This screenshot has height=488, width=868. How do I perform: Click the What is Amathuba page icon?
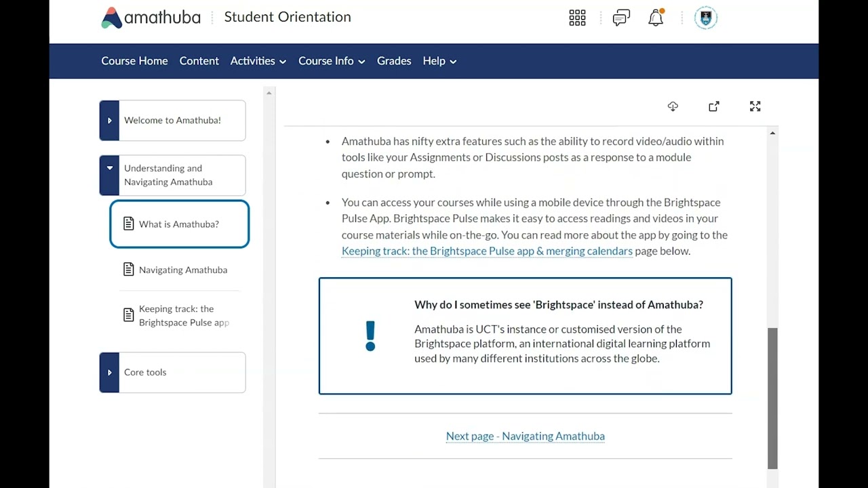coord(128,224)
